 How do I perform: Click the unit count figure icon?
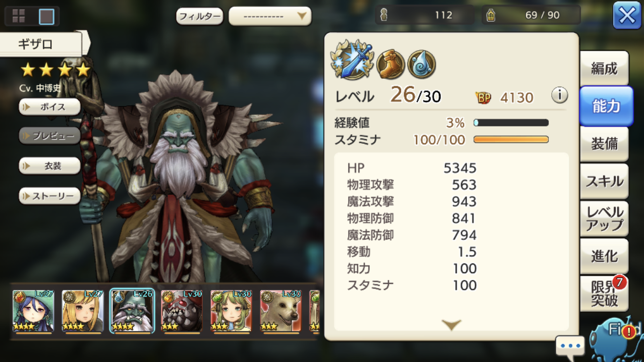coord(384,15)
